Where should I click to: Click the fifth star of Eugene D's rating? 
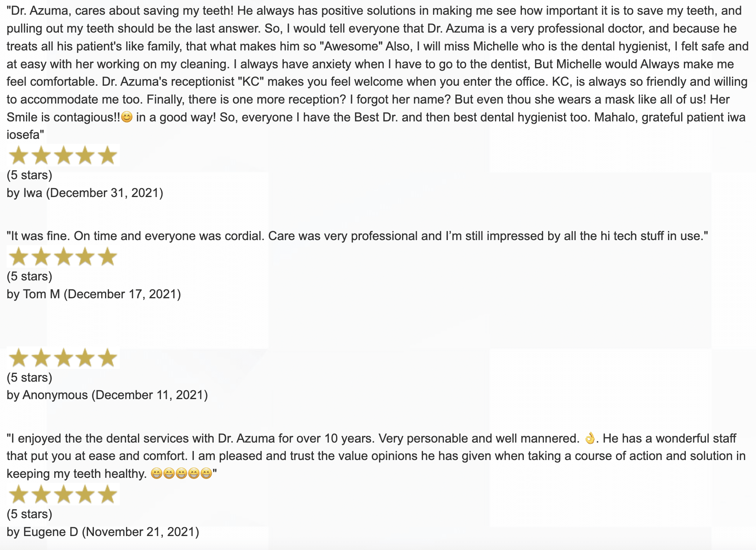[x=107, y=495]
